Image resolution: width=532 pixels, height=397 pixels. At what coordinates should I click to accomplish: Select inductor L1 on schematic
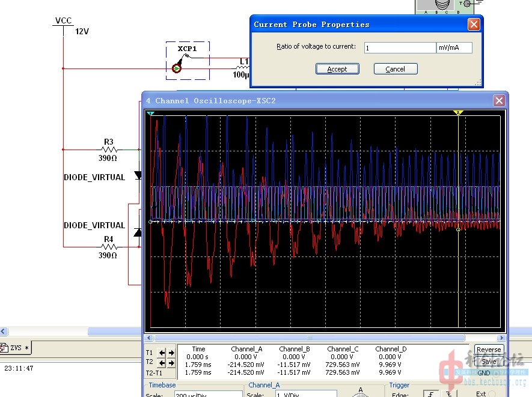tap(242, 68)
